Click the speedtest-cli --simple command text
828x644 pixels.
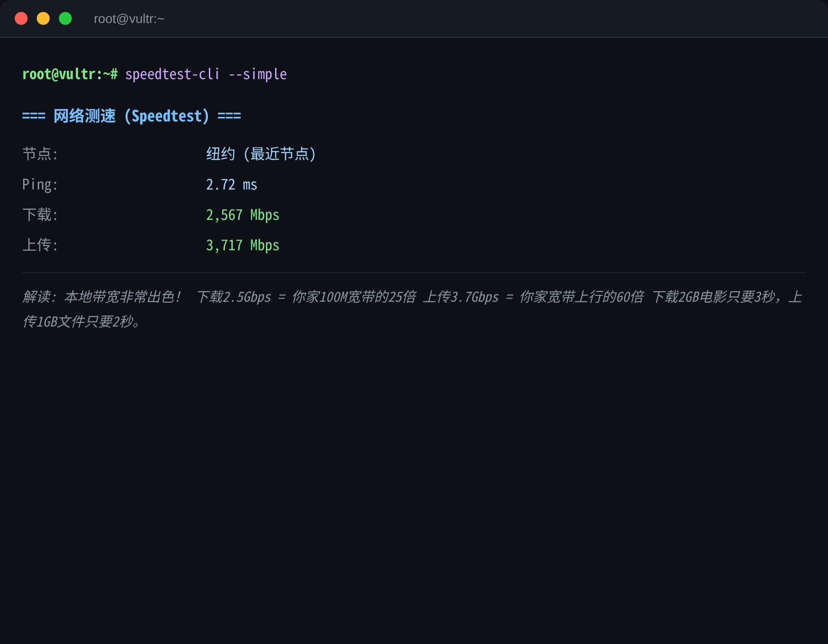point(206,74)
